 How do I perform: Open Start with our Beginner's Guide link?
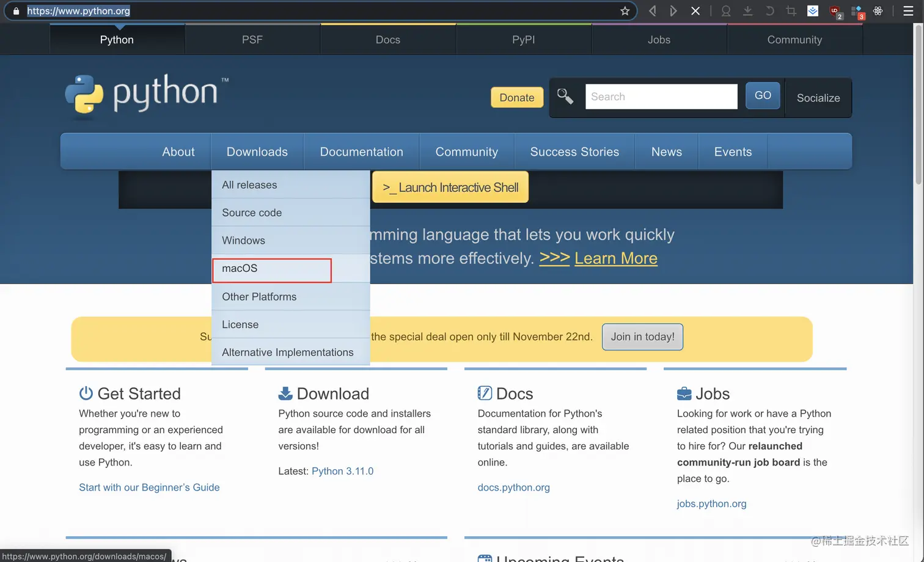149,487
